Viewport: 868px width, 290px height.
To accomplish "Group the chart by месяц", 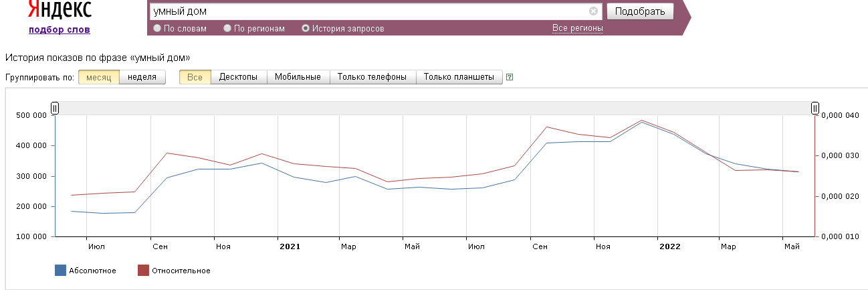I will coord(98,77).
